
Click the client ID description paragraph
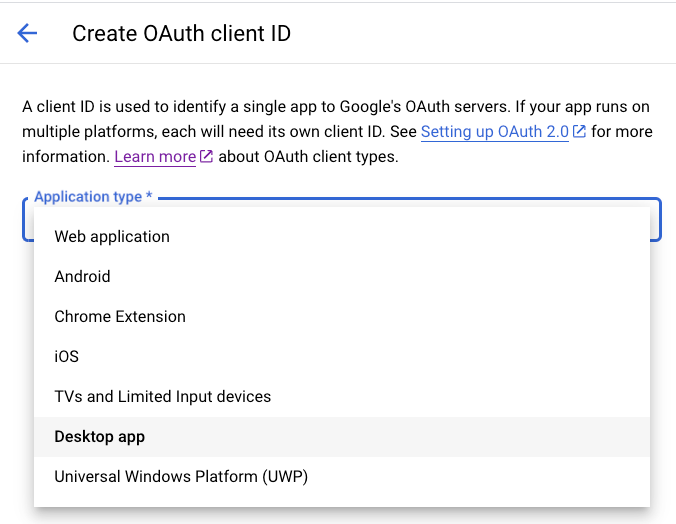(300, 106)
